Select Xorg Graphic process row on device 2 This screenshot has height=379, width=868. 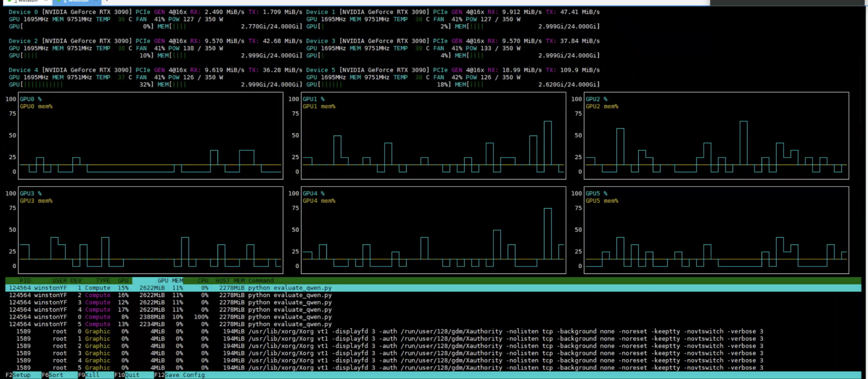(x=433, y=346)
